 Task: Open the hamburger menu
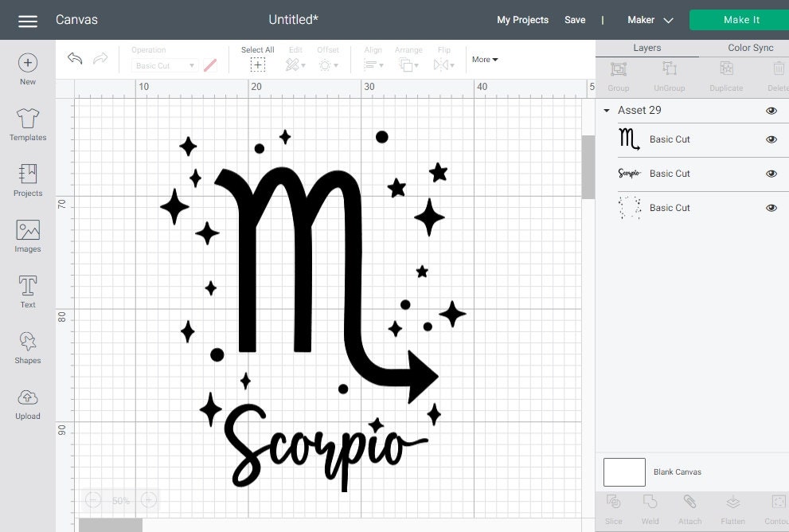coord(27,20)
